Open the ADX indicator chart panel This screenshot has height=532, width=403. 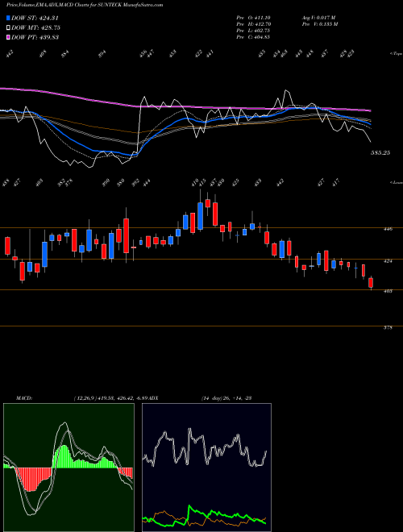(x=206, y=468)
